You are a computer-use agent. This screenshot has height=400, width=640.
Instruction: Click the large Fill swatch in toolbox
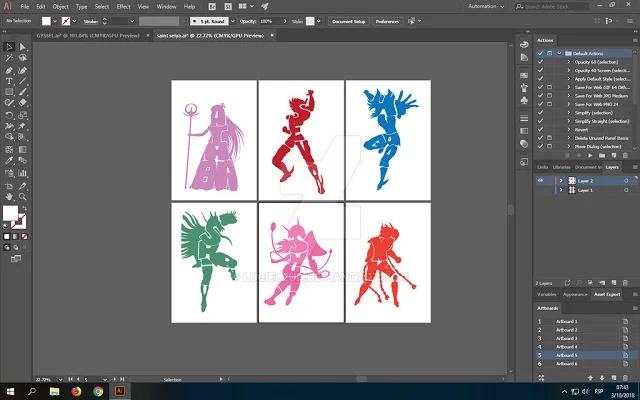10,213
